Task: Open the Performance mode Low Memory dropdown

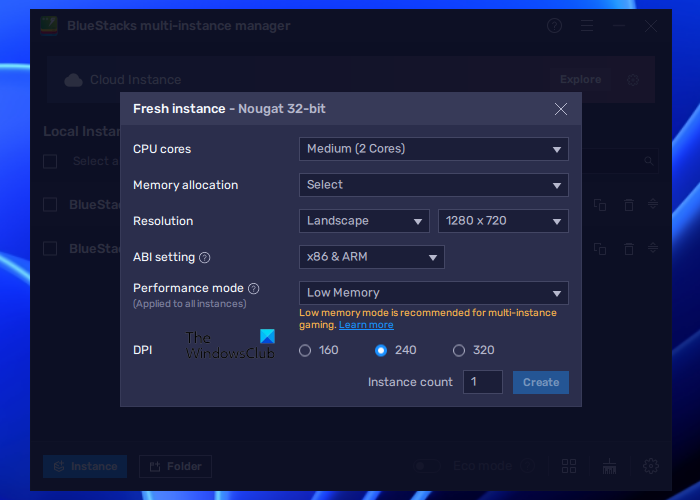Action: pyautogui.click(x=433, y=293)
